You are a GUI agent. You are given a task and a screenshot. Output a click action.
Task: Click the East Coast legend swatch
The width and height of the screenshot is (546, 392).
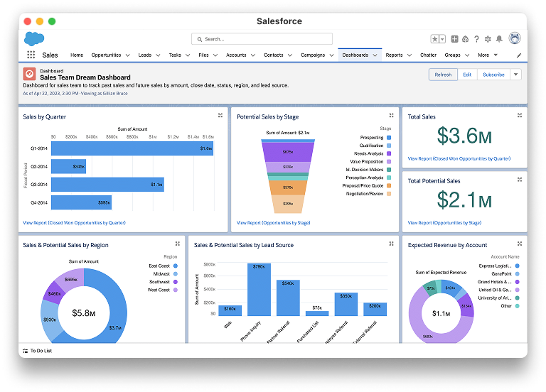pyautogui.click(x=176, y=266)
